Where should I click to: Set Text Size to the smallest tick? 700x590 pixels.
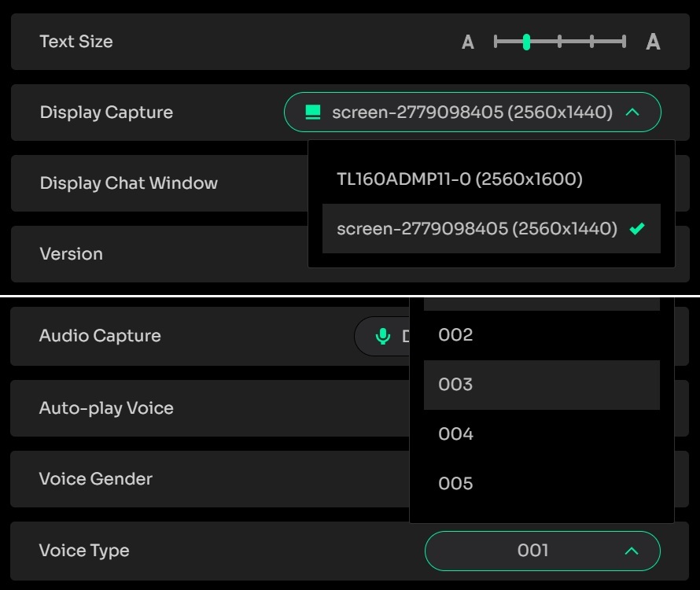coord(495,42)
